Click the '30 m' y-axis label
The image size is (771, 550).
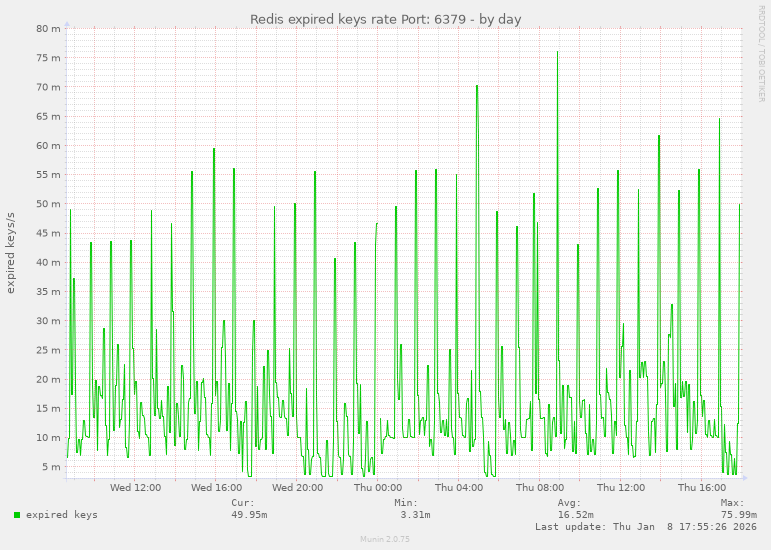[48, 320]
